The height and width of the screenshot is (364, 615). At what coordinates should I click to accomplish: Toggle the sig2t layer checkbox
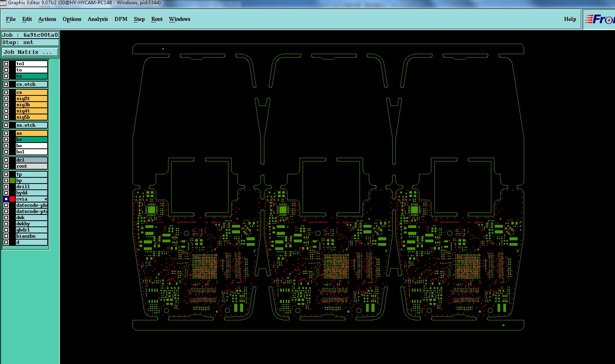tap(6, 99)
